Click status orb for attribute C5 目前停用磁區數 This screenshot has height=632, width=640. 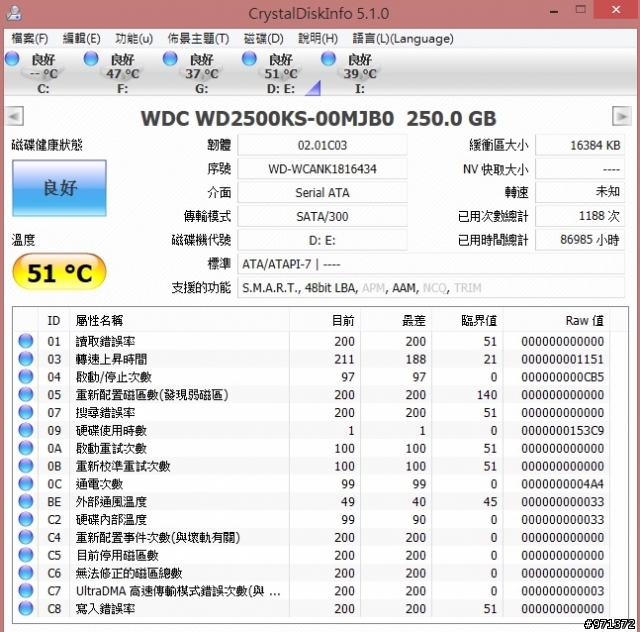pyautogui.click(x=26, y=555)
